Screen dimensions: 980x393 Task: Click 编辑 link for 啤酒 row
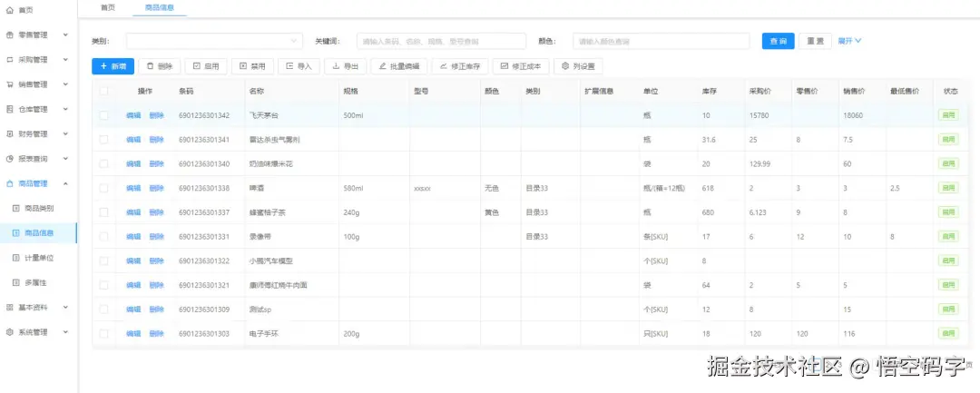[x=133, y=188]
